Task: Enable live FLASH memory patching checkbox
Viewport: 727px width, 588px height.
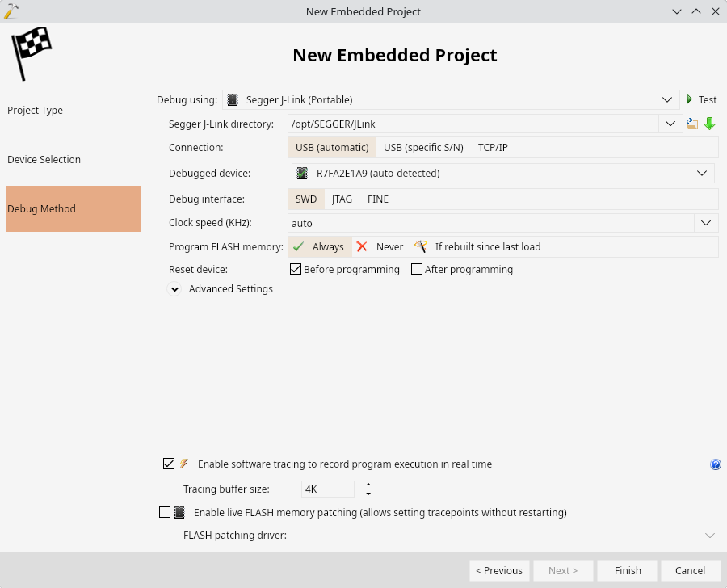Action: [x=165, y=512]
